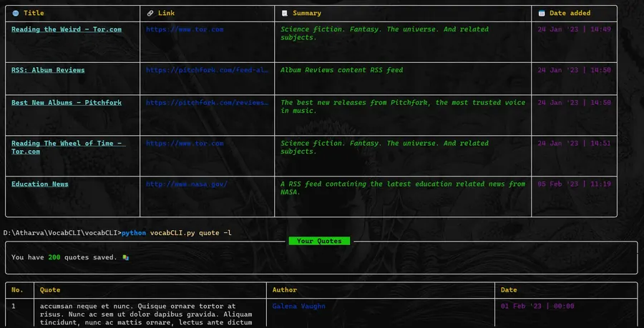Click date 05 Feb '23 | 11:19
644x328 pixels.
click(574, 184)
